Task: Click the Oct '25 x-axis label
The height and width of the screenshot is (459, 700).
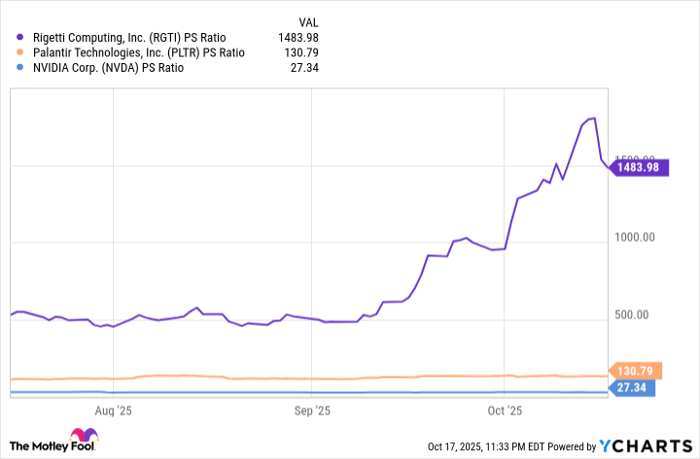Action: 505,410
